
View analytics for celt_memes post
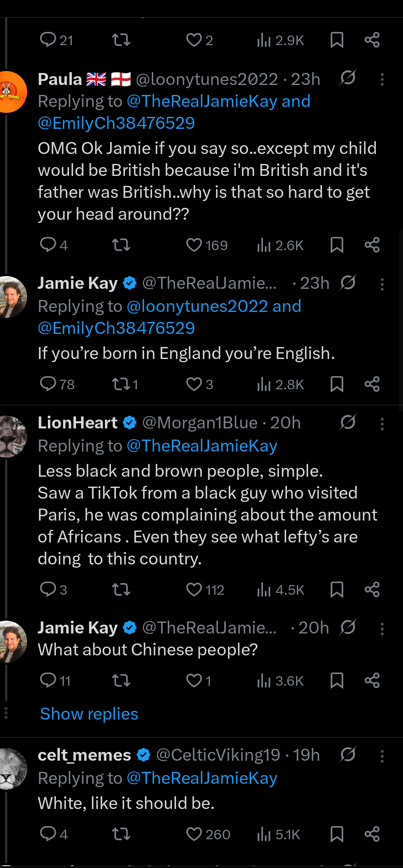pyautogui.click(x=264, y=834)
